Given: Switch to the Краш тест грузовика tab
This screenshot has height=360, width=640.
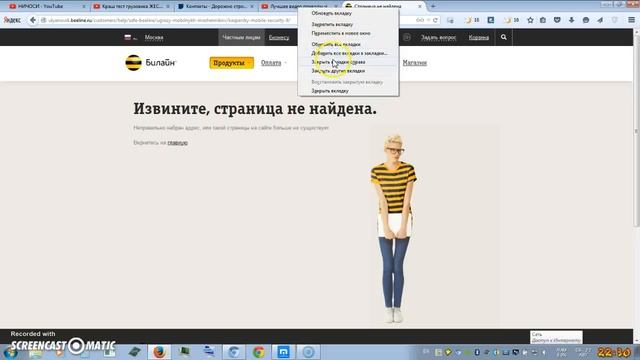Looking at the screenshot, I should pos(131,6).
